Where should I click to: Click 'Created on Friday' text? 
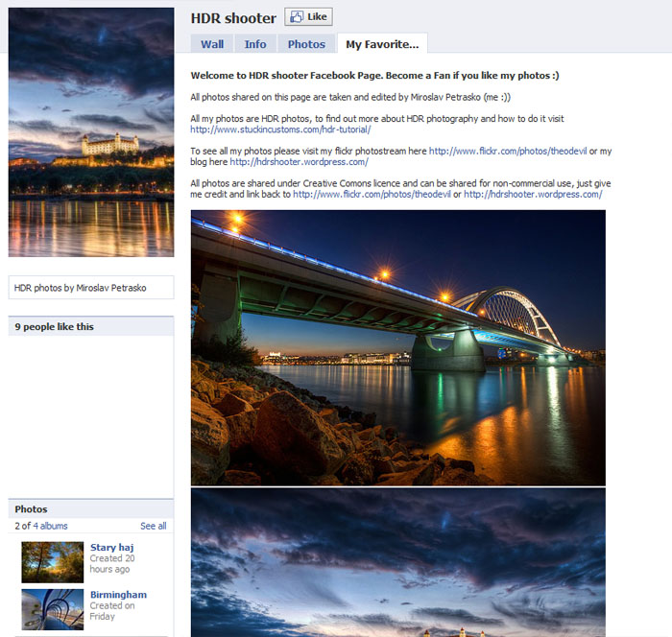click(x=112, y=611)
